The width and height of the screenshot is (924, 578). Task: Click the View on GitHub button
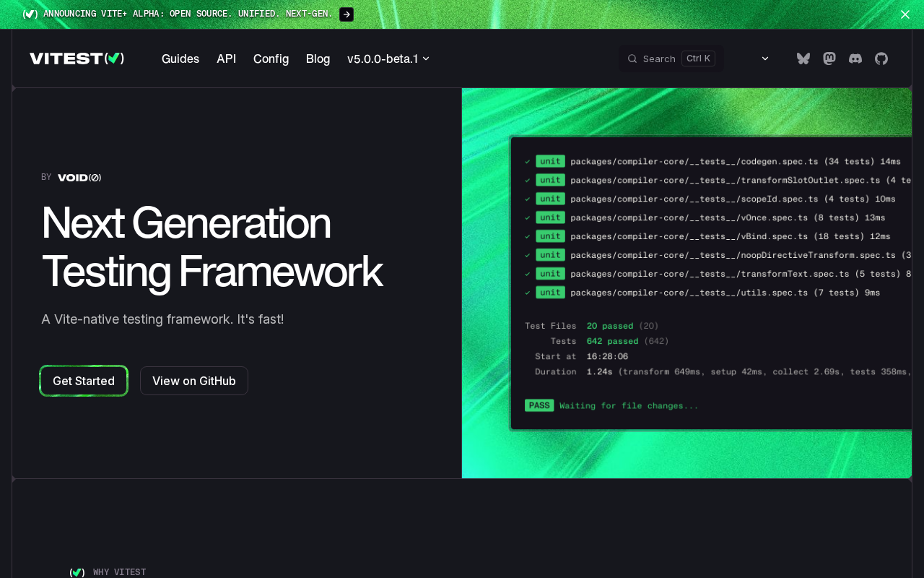coord(194,381)
